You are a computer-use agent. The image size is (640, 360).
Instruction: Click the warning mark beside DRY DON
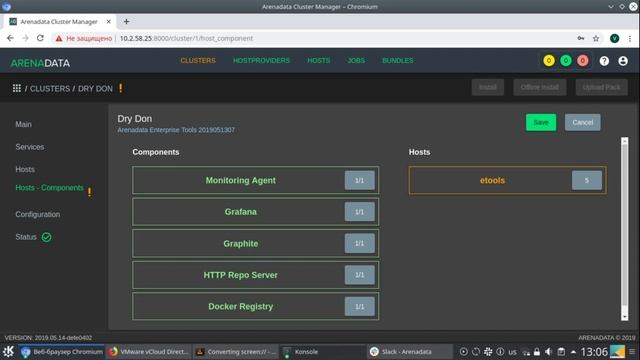[x=121, y=88]
